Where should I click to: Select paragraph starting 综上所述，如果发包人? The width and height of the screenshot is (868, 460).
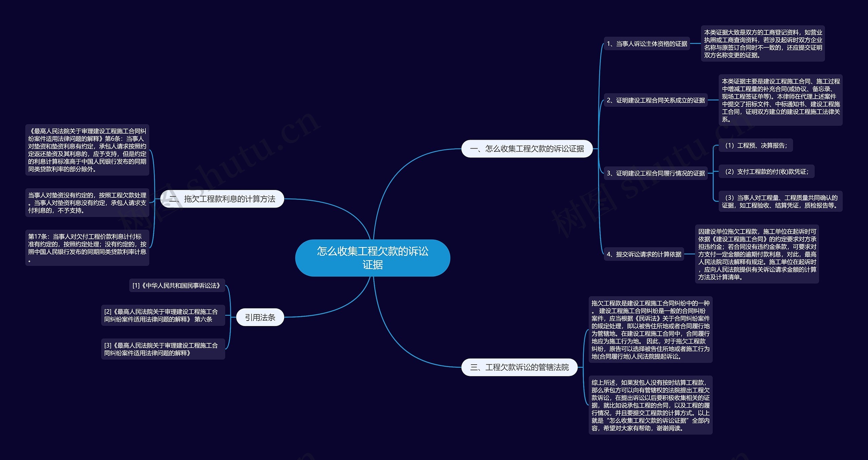(650, 405)
